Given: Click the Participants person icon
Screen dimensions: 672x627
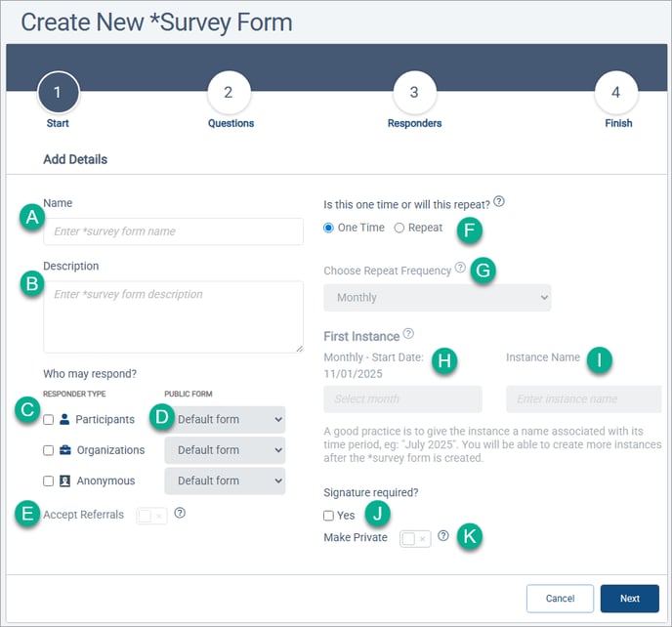Looking at the screenshot, I should coord(64,420).
